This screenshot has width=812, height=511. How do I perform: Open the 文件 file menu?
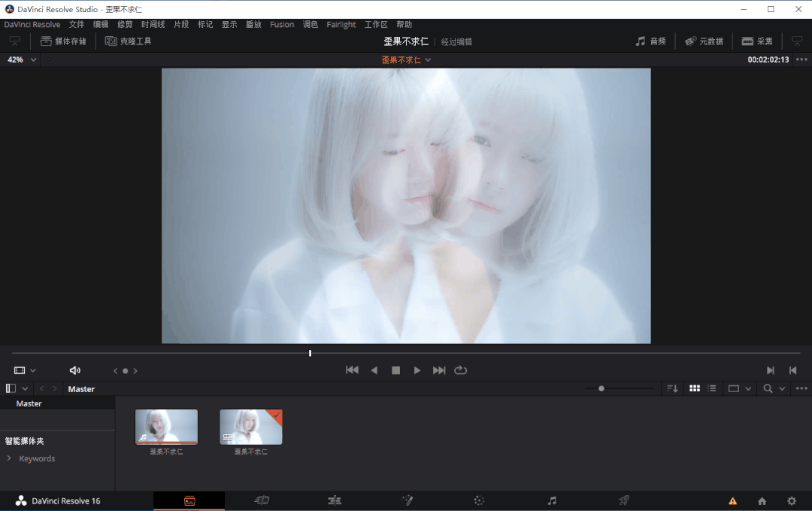point(76,24)
